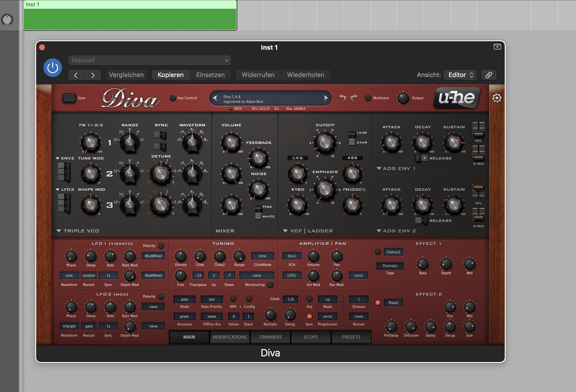Click Transpose -12 value field
The image size is (576, 392).
point(198,275)
